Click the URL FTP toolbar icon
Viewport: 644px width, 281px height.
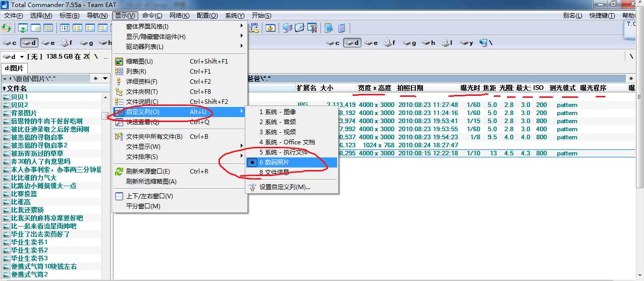(x=255, y=28)
